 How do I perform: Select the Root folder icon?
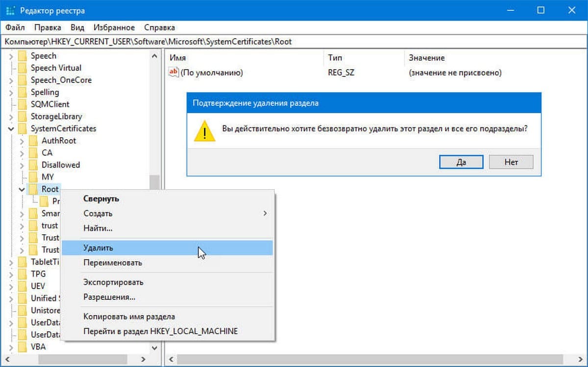pyautogui.click(x=33, y=189)
